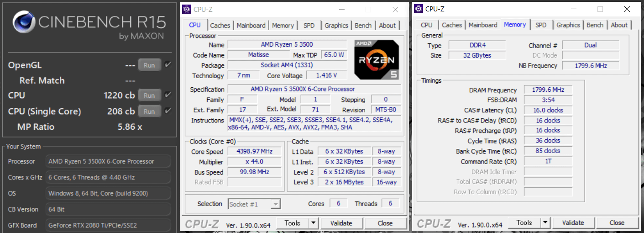Click the OS field showing Windows 8

click(x=108, y=193)
